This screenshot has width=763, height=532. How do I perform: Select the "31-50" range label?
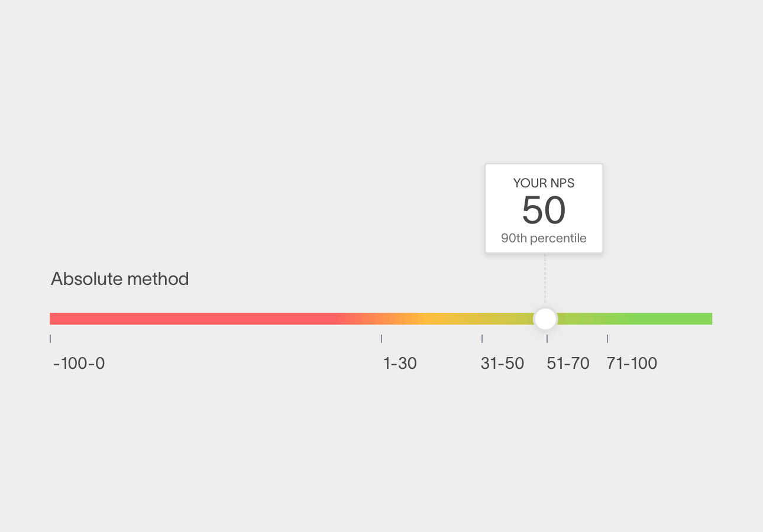pos(502,364)
